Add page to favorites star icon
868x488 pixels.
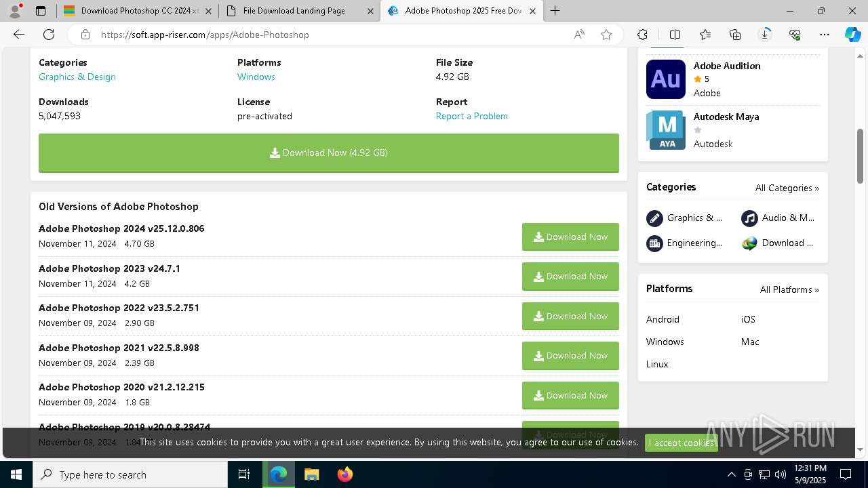pyautogui.click(x=606, y=35)
